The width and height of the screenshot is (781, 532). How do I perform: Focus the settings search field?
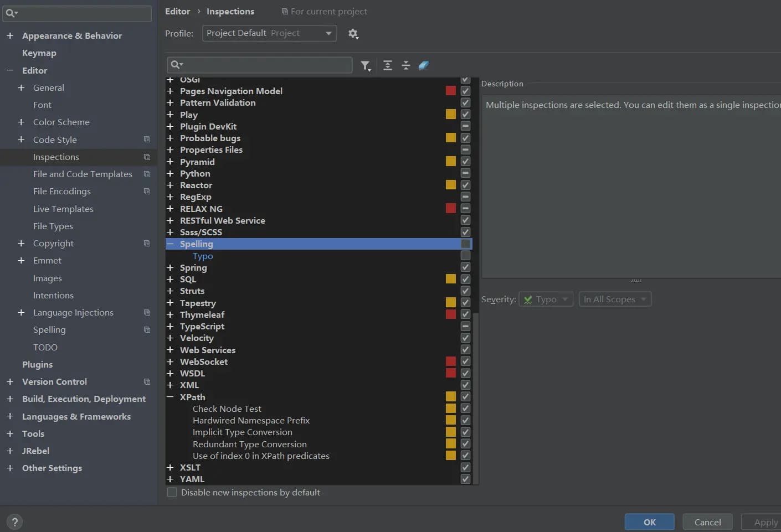77,13
